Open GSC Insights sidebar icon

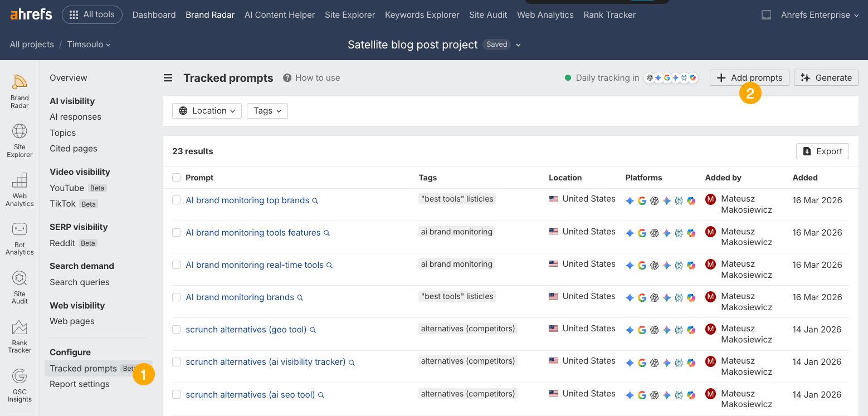(19, 385)
